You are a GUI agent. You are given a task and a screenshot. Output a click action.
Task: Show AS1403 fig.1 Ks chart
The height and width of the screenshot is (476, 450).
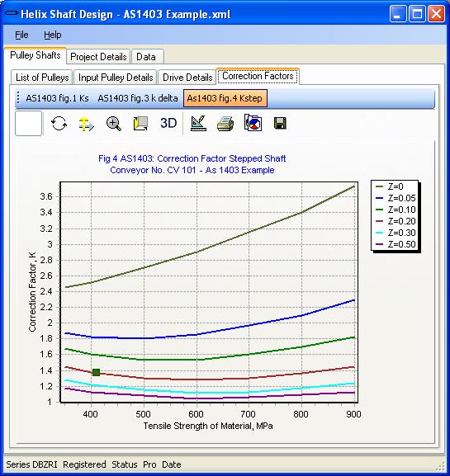(x=57, y=98)
